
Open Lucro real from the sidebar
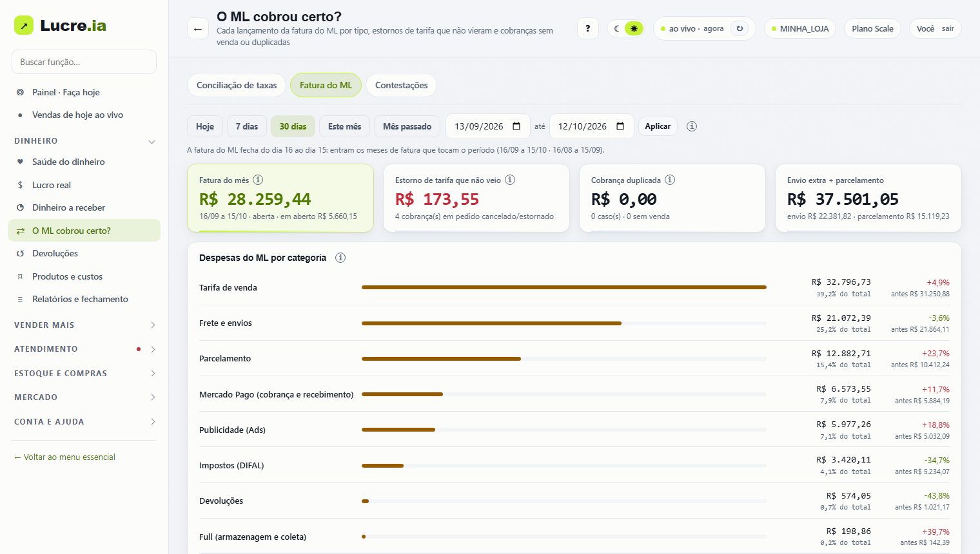[84, 185]
